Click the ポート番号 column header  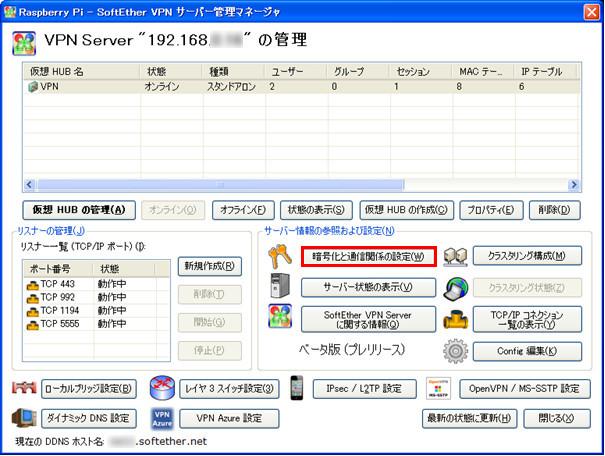[x=58, y=269]
